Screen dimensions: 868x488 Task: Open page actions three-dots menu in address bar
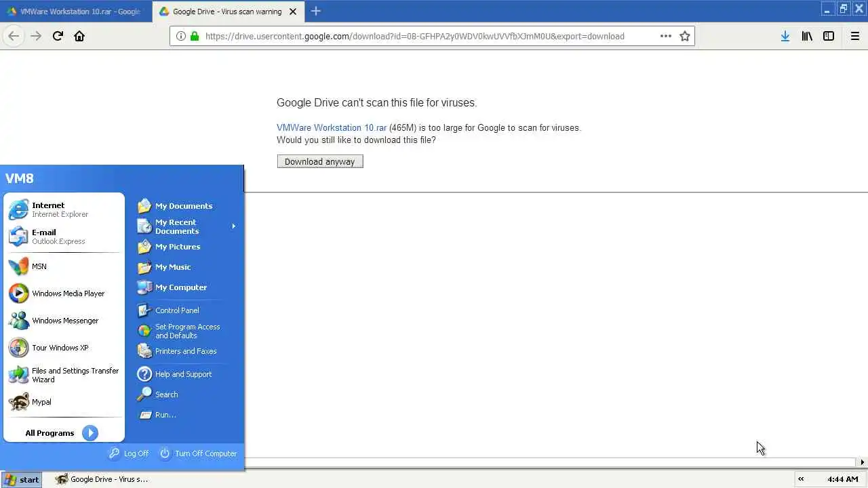666,36
